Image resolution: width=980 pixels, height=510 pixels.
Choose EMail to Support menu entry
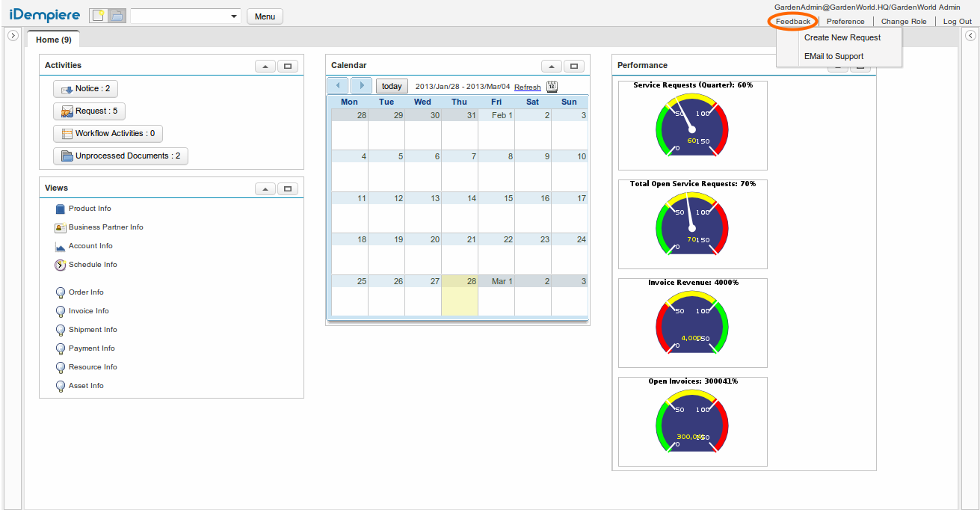pos(833,56)
